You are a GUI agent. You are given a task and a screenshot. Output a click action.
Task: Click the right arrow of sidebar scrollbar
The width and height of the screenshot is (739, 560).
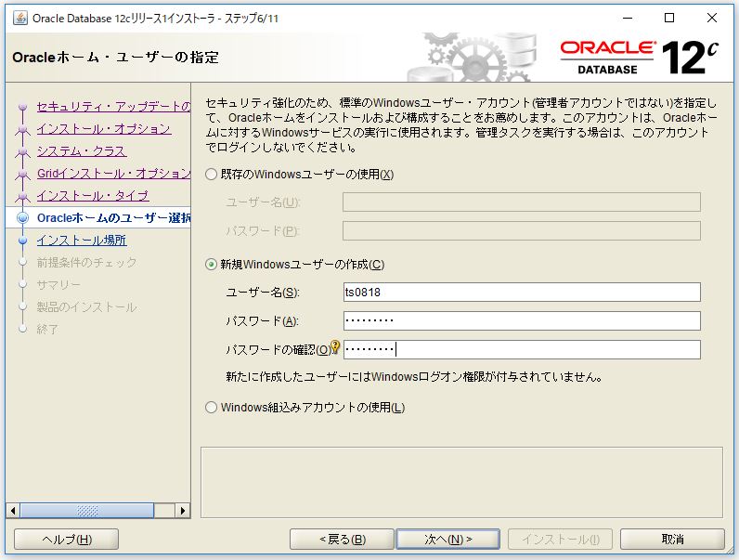(182, 511)
